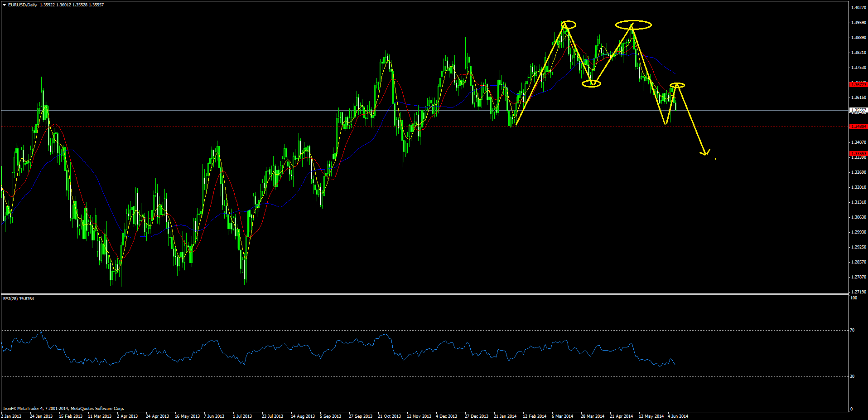Click the white current price label 1.35557
The width and height of the screenshot is (868, 420).
tap(858, 110)
